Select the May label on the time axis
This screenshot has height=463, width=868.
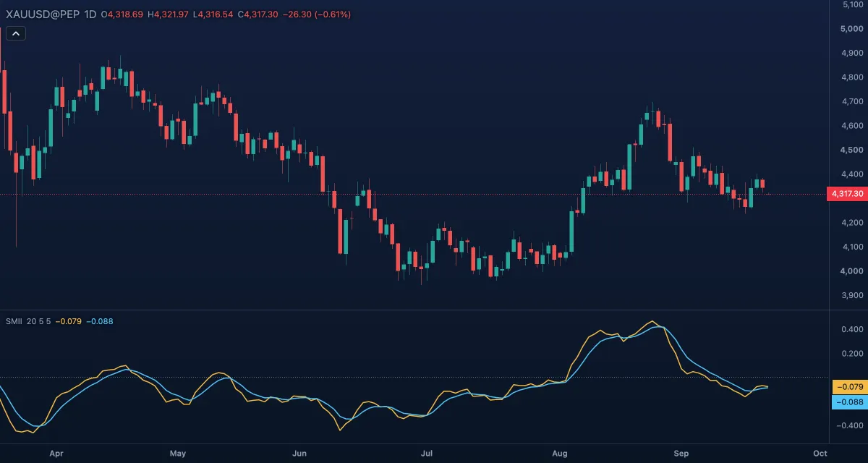click(177, 454)
